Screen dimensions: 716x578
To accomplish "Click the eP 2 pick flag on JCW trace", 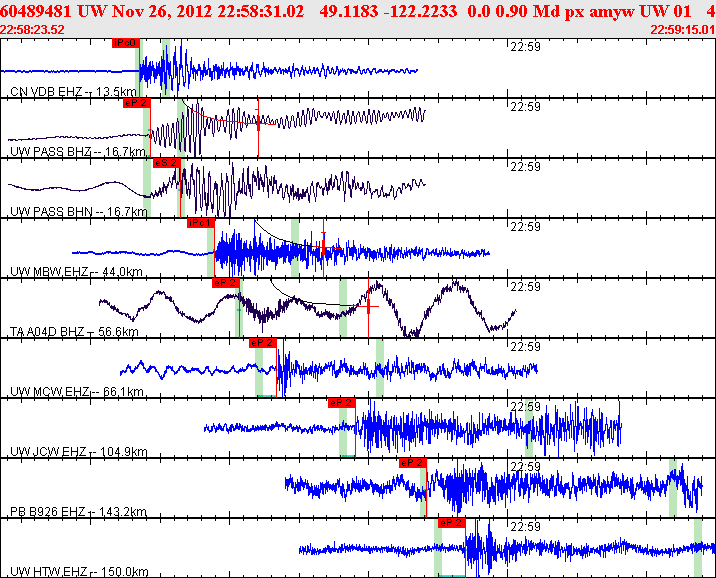I will click(x=342, y=403).
